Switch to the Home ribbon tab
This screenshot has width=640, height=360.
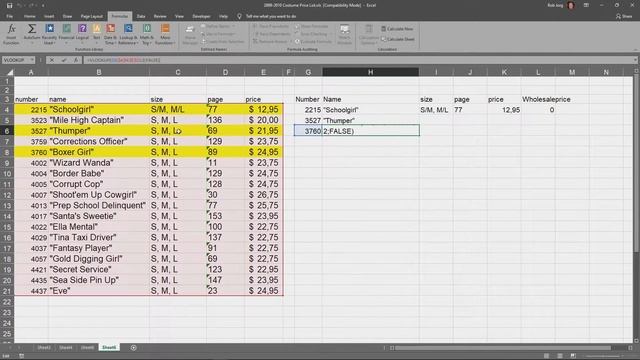click(29, 16)
